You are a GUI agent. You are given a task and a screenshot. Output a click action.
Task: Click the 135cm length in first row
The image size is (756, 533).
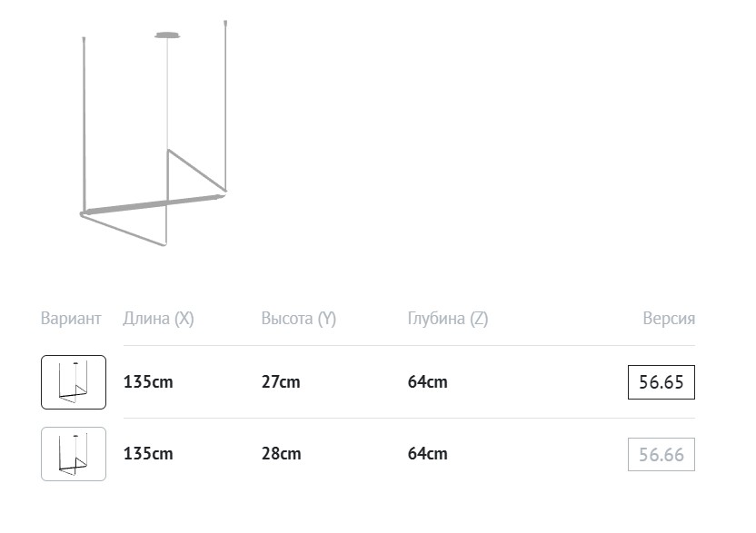pyautogui.click(x=148, y=381)
